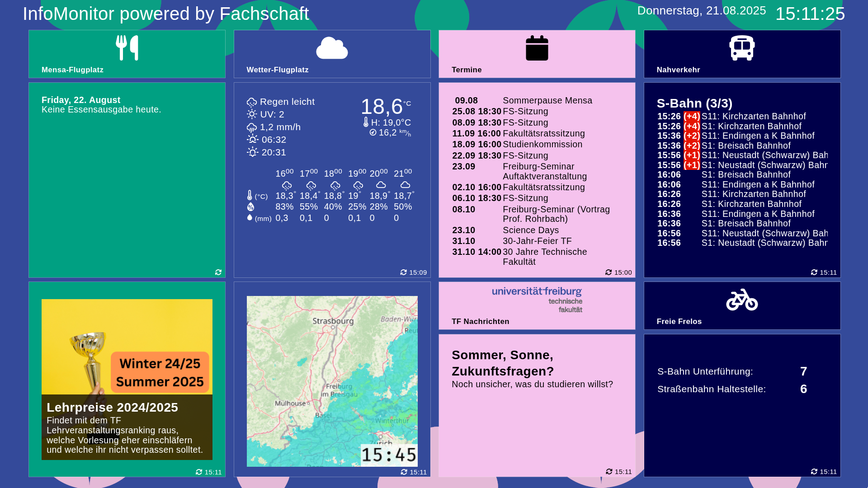Click the S-Bahn (3/3) heading
Viewport: 868px width, 488px height.
tap(694, 103)
